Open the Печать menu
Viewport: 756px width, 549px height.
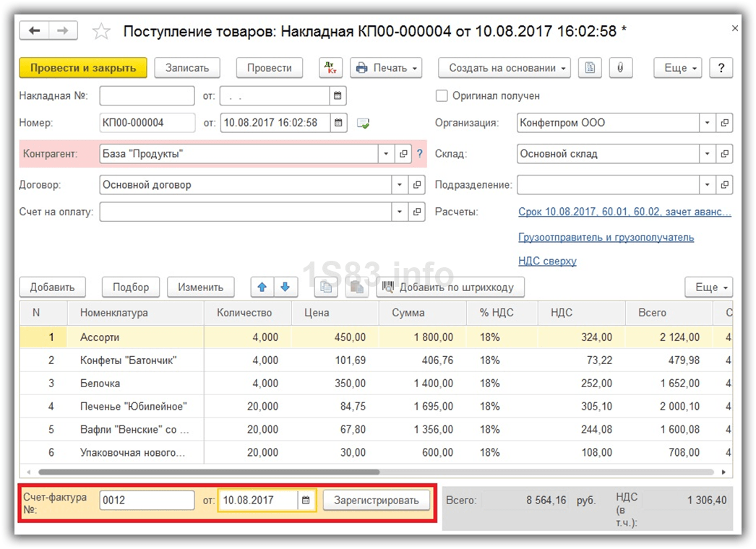[386, 68]
